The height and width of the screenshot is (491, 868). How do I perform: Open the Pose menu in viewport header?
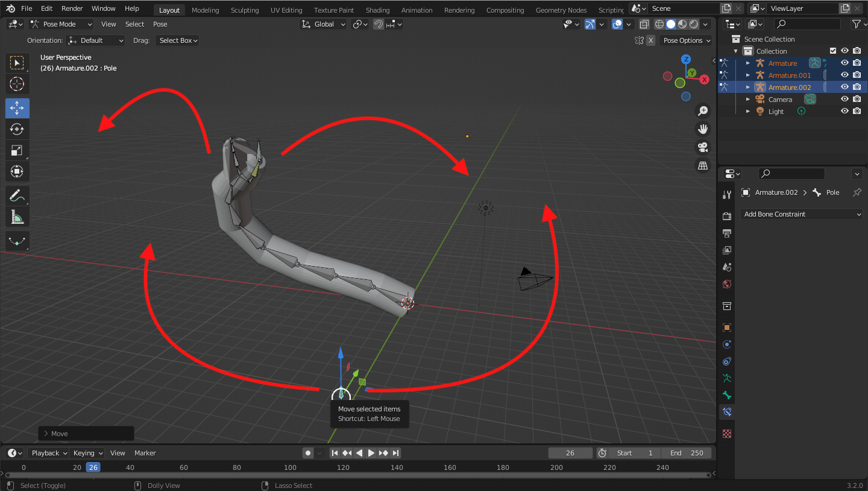tap(160, 24)
